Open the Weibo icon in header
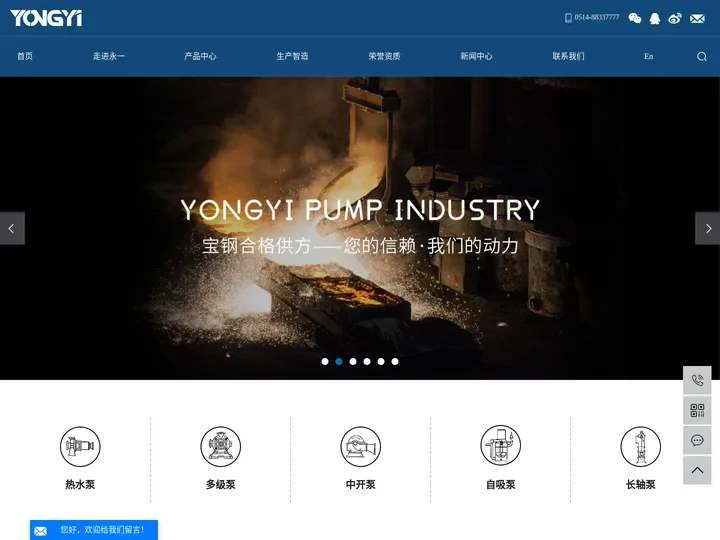720x540 pixels. tap(675, 18)
